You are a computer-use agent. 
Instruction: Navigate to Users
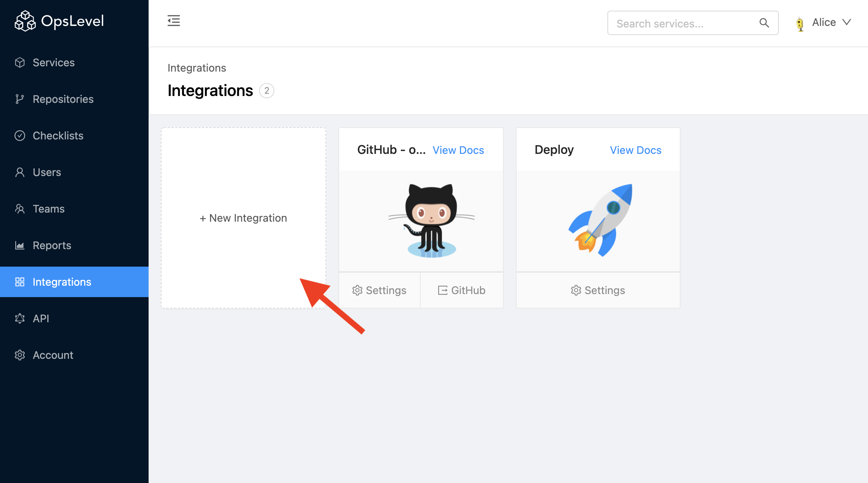pyautogui.click(x=74, y=172)
